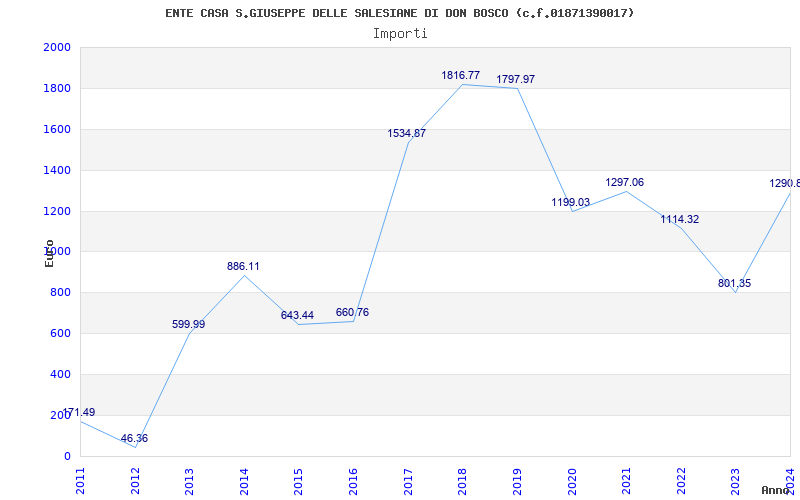The image size is (800, 500).
Task: Select the 1797.97 data label
Action: [516, 79]
